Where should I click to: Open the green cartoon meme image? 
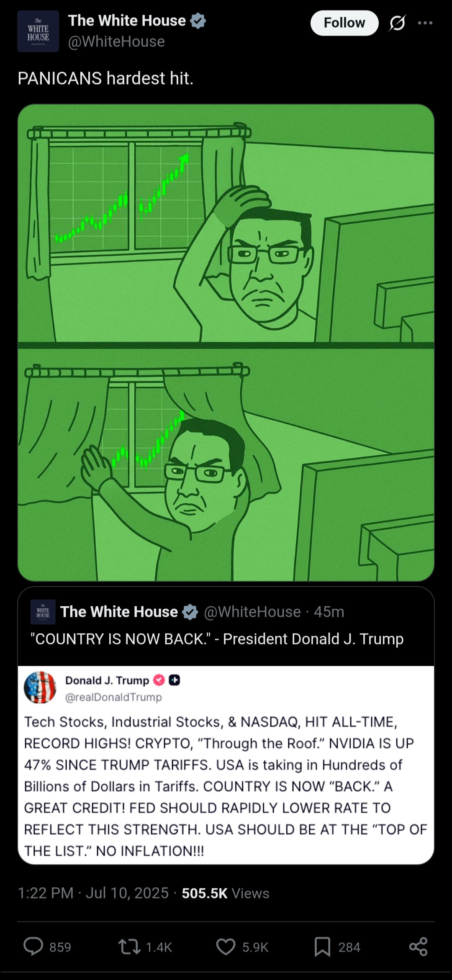(226, 343)
